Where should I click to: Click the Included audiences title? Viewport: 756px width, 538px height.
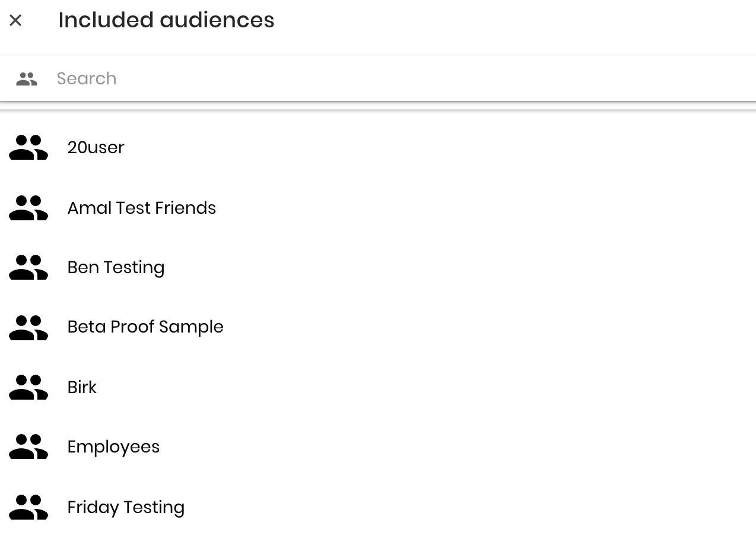tap(166, 20)
